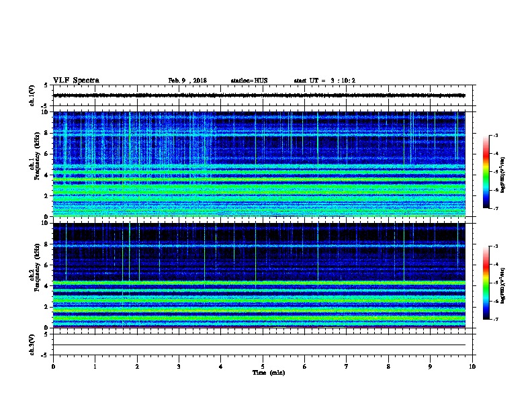Click the ch.2 spectrogram colorbar
Screen dimensions: 532x411
(x=486, y=283)
